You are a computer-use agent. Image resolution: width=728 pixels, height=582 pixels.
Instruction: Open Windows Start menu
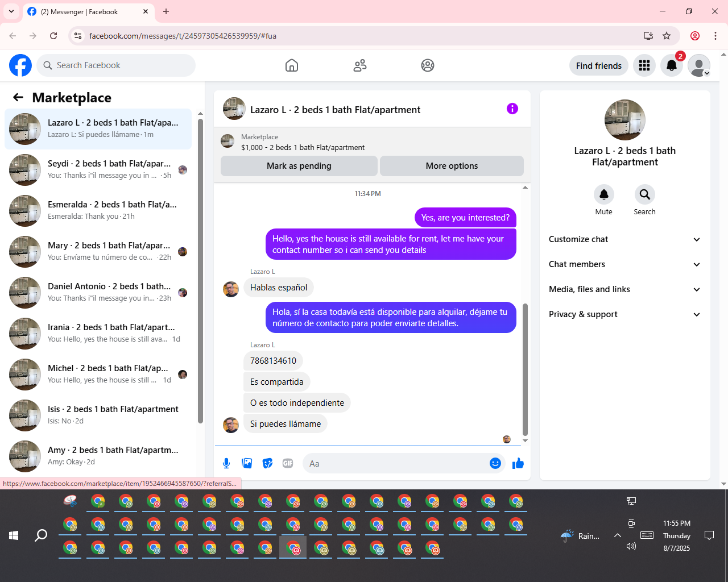point(14,535)
